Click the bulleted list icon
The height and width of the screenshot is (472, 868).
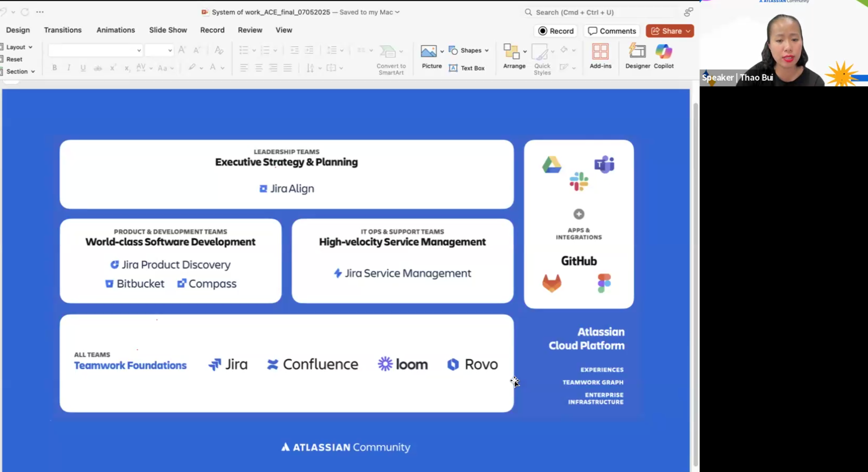[244, 50]
